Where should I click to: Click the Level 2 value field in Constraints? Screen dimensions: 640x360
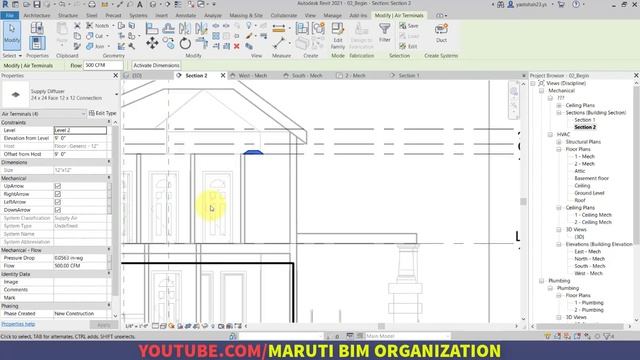(x=80, y=130)
